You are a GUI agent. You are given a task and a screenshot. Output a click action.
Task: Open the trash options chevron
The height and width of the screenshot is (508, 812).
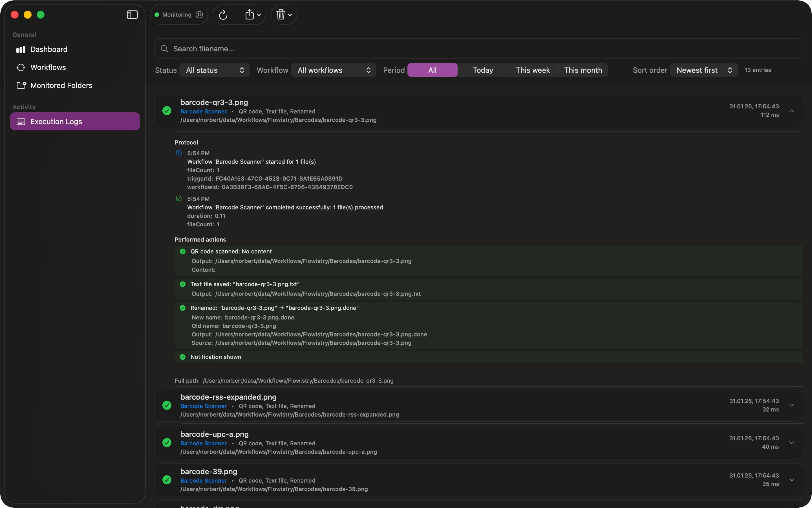point(290,15)
